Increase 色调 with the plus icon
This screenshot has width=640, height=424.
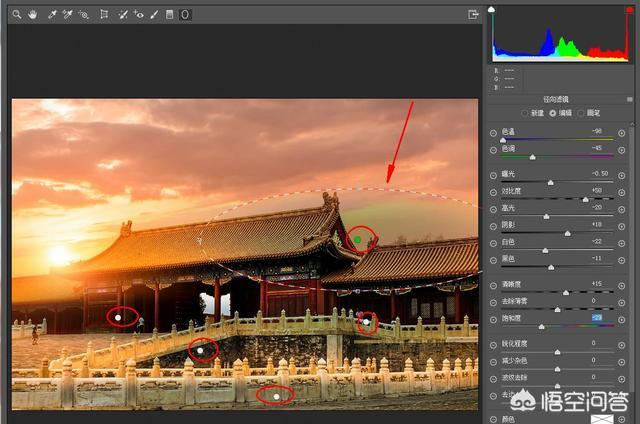(x=621, y=150)
